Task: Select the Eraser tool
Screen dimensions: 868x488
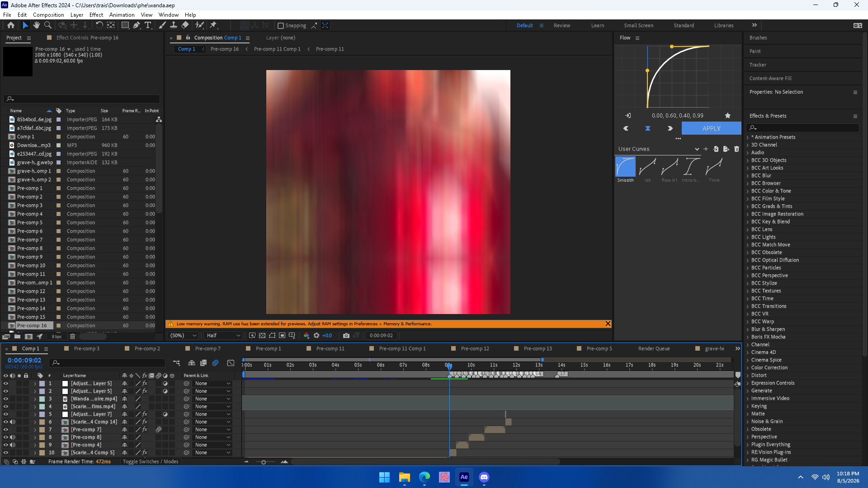Action: pyautogui.click(x=185, y=25)
